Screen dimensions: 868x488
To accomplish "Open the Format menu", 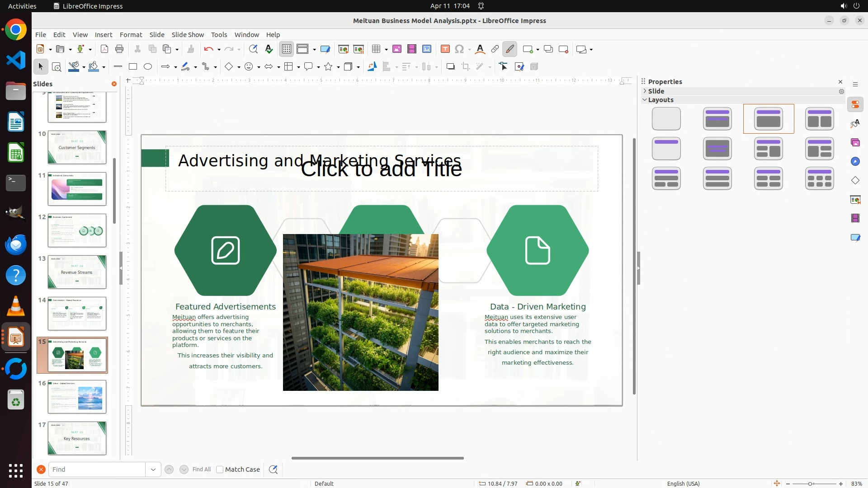I will click(x=131, y=35).
